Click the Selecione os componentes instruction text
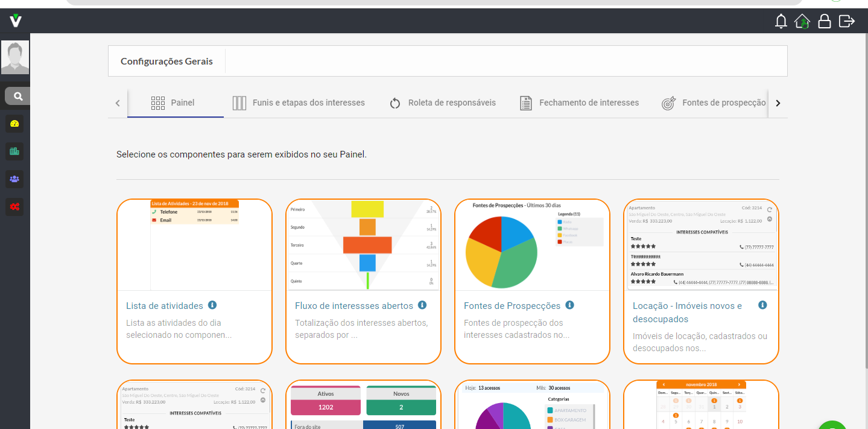868x429 pixels. coord(241,154)
